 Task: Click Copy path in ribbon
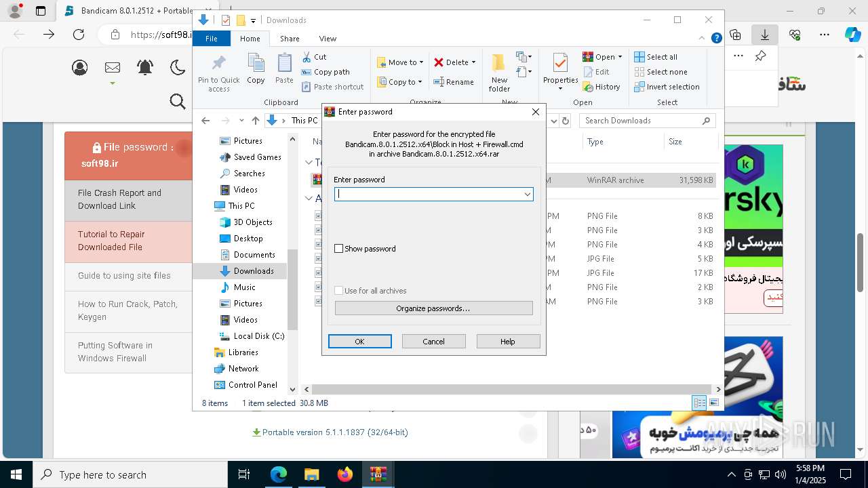pos(325,72)
